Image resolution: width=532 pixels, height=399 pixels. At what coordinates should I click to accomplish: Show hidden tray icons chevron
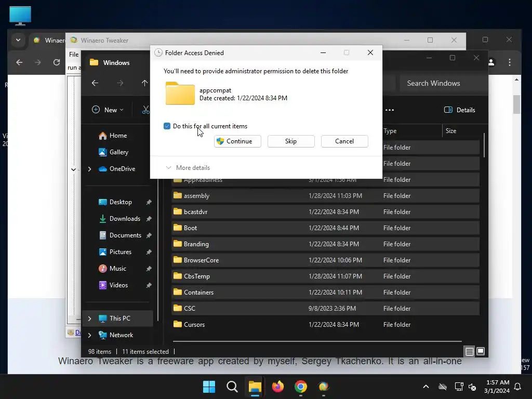pyautogui.click(x=426, y=387)
